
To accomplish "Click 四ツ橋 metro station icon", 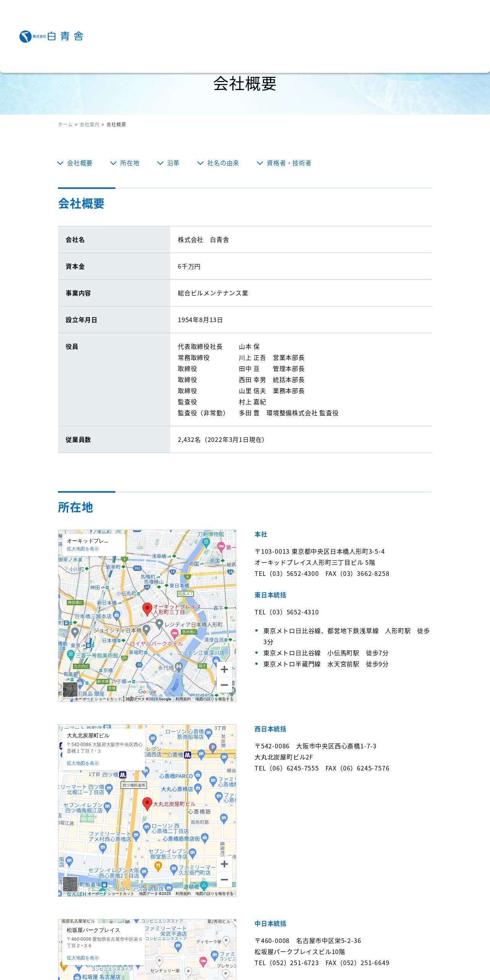I will pyautogui.click(x=122, y=775).
